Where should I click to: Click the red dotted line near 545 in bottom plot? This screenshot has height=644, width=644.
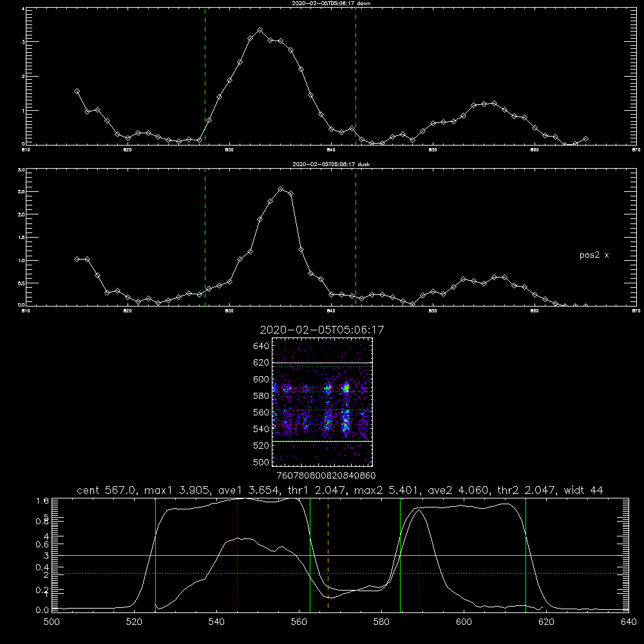(238, 555)
